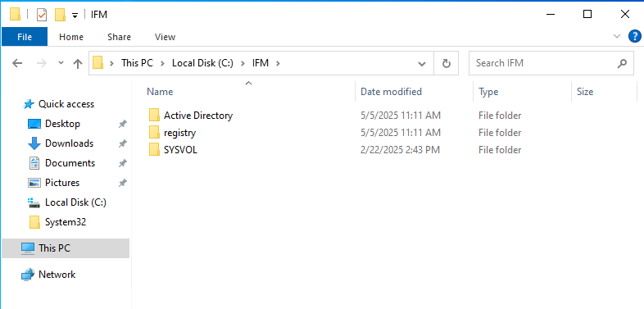The height and width of the screenshot is (309, 644).
Task: Switch to the View ribbon tab
Action: click(166, 37)
